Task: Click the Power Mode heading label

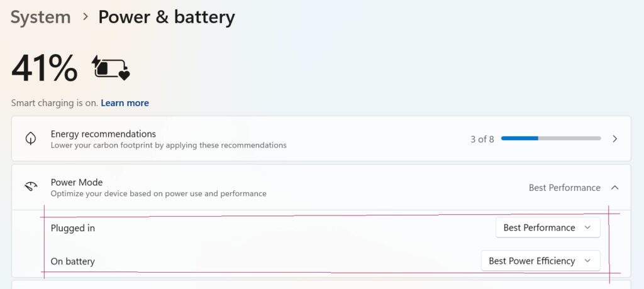Action: (77, 182)
